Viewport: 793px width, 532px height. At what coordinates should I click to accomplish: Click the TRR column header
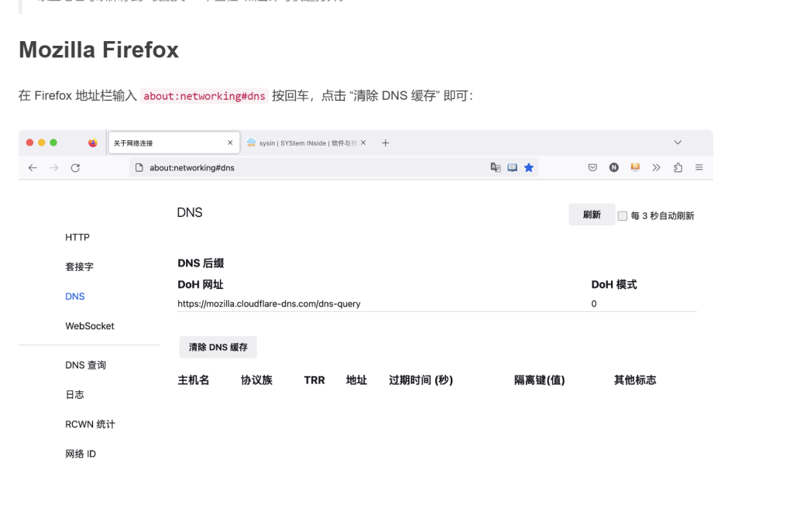(314, 380)
